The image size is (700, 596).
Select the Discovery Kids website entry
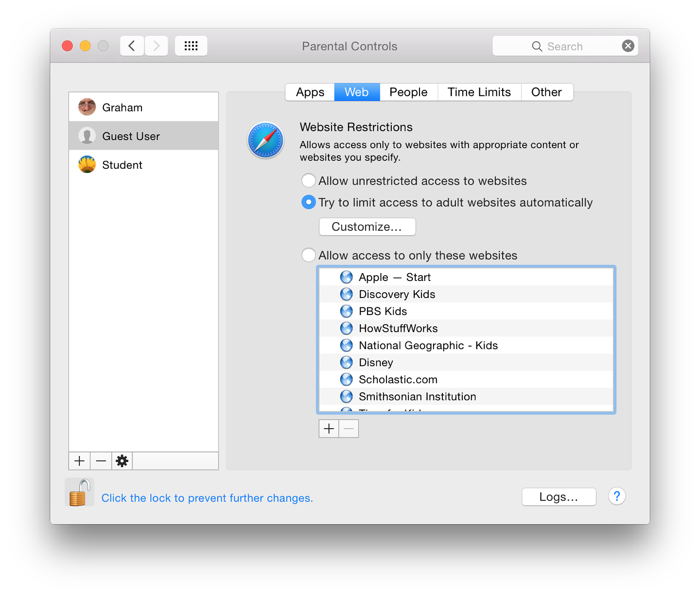click(466, 294)
